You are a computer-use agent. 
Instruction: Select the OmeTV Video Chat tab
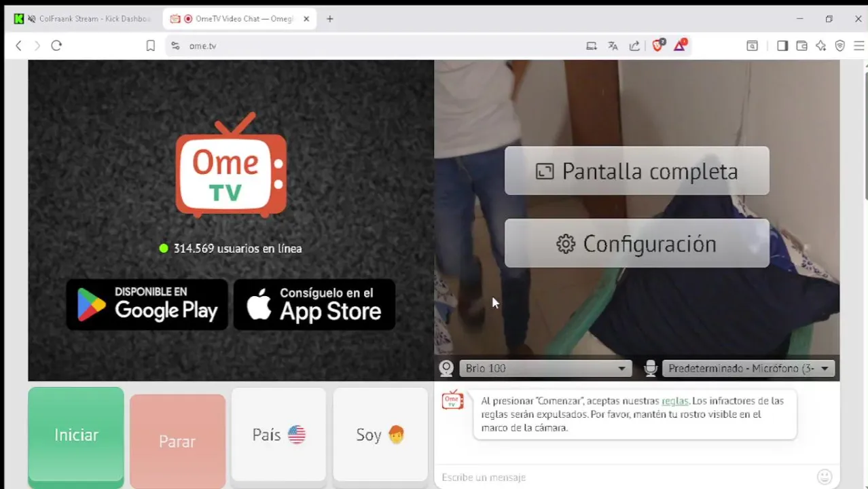pyautogui.click(x=240, y=19)
